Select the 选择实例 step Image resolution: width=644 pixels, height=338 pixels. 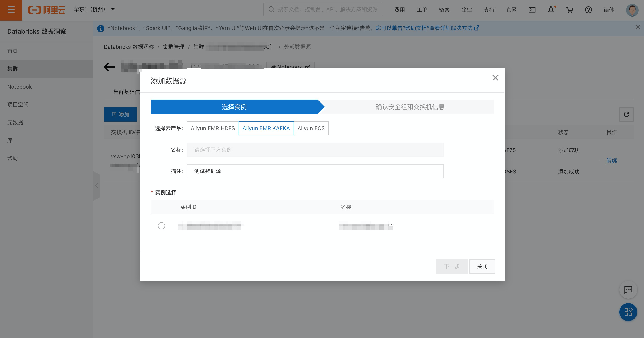(234, 107)
